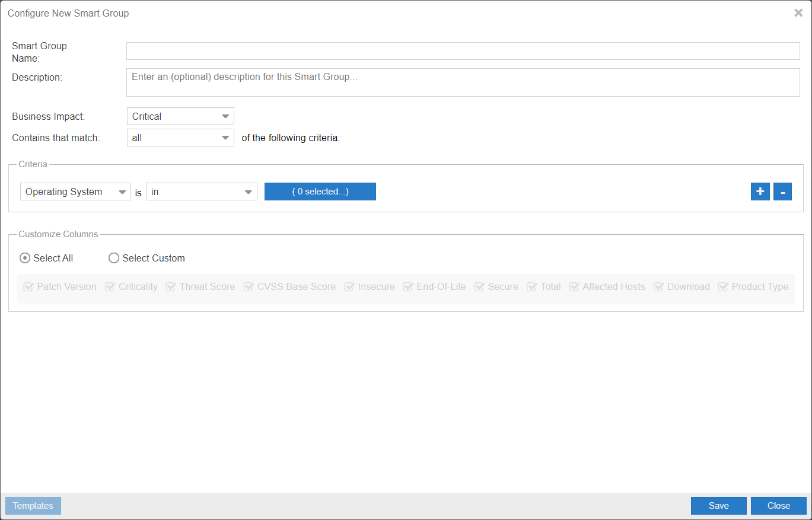Uncheck the CVSS Base Score checkbox
Viewport: 812px width, 520px height.
(x=249, y=287)
